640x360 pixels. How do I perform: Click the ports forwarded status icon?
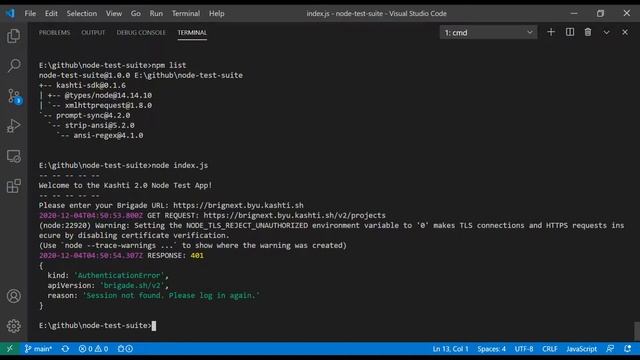point(125,349)
